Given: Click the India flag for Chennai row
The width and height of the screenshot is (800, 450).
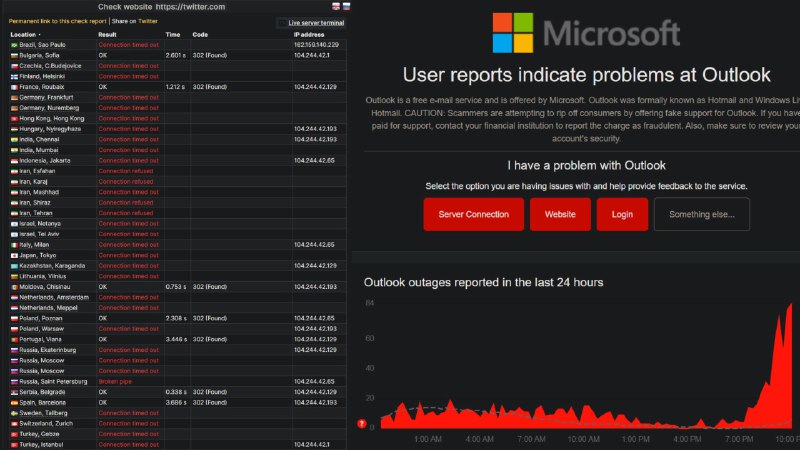Looking at the screenshot, I should pyautogui.click(x=14, y=140).
